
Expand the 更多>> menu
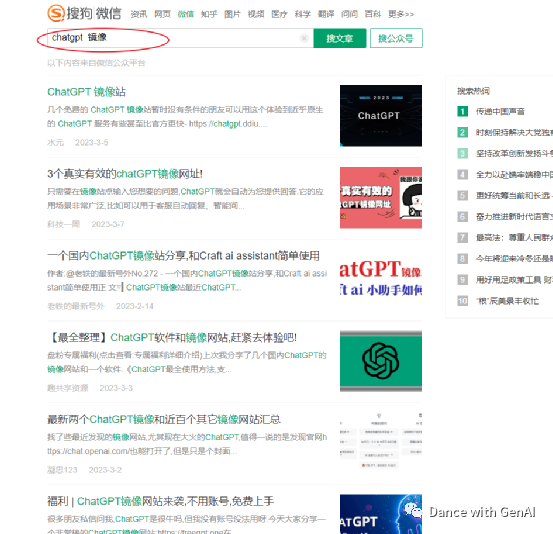click(x=401, y=14)
